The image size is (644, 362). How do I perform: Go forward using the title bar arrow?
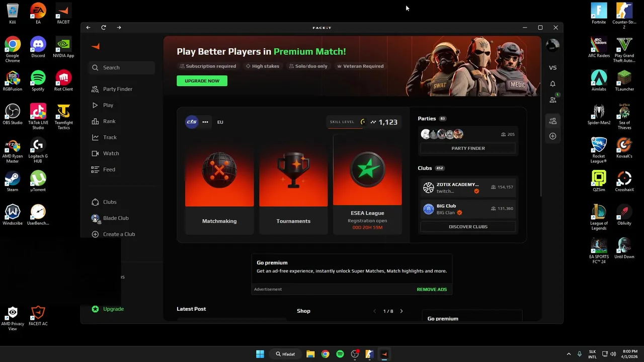point(119,28)
